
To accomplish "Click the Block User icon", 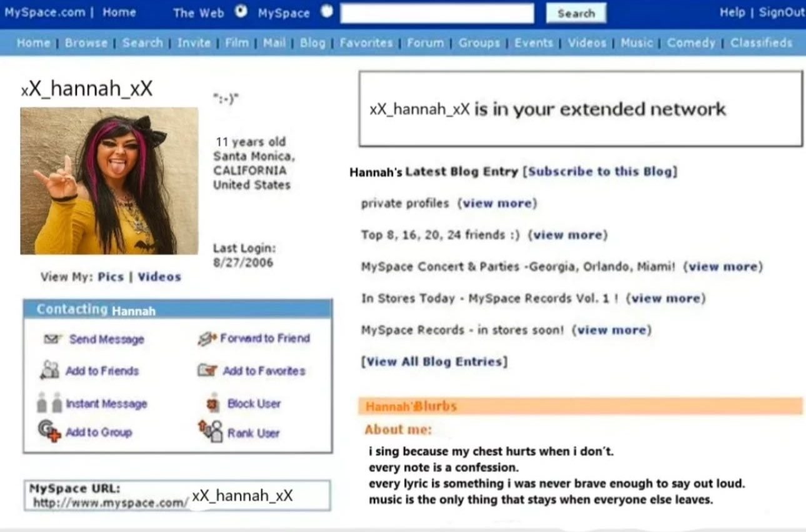I will [214, 403].
